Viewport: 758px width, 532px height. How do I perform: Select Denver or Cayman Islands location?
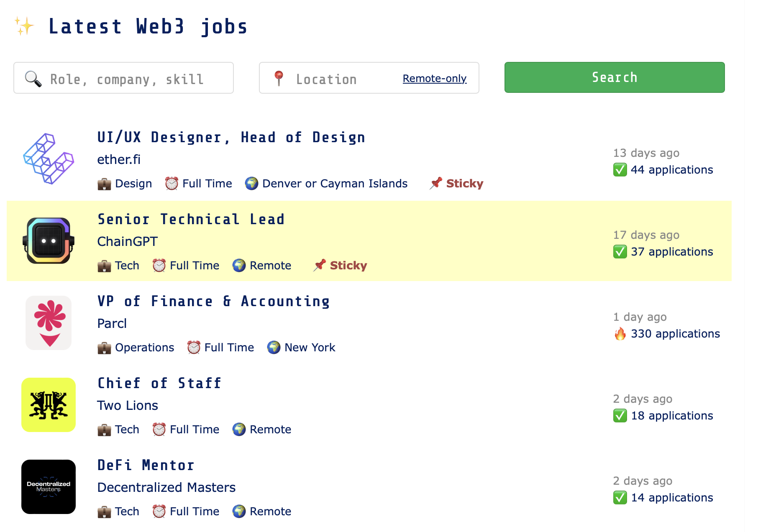point(335,184)
